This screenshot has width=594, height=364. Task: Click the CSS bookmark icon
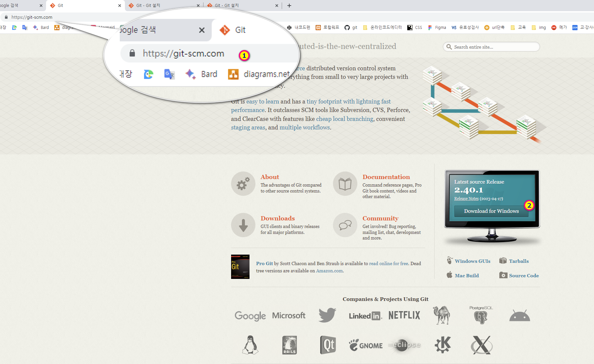coord(410,28)
